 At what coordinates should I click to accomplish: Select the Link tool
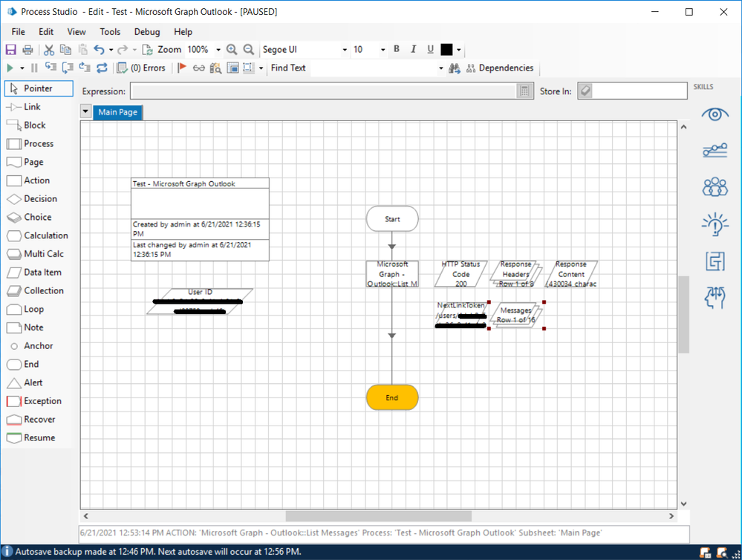coord(39,107)
